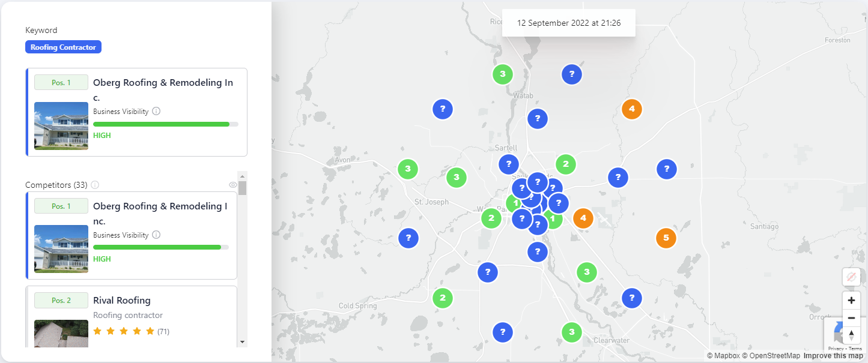Click the competitors list scrollbar thumb

click(243, 188)
